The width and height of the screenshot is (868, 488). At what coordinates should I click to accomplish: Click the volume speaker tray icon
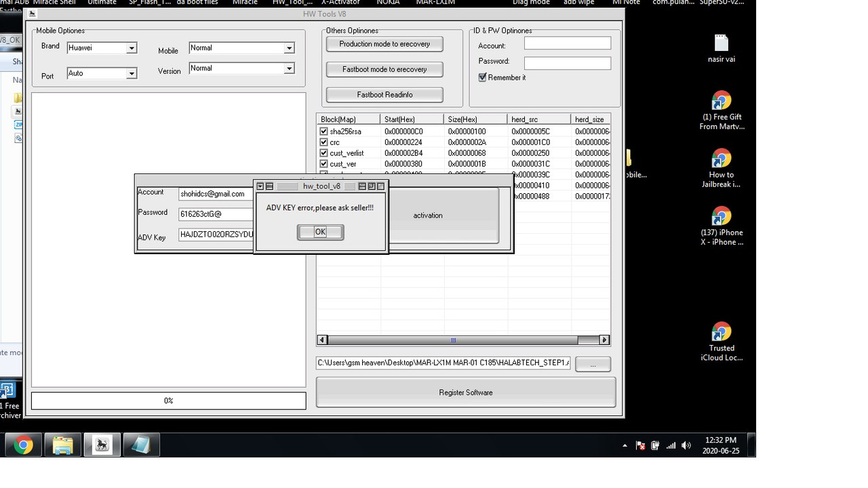pos(686,445)
